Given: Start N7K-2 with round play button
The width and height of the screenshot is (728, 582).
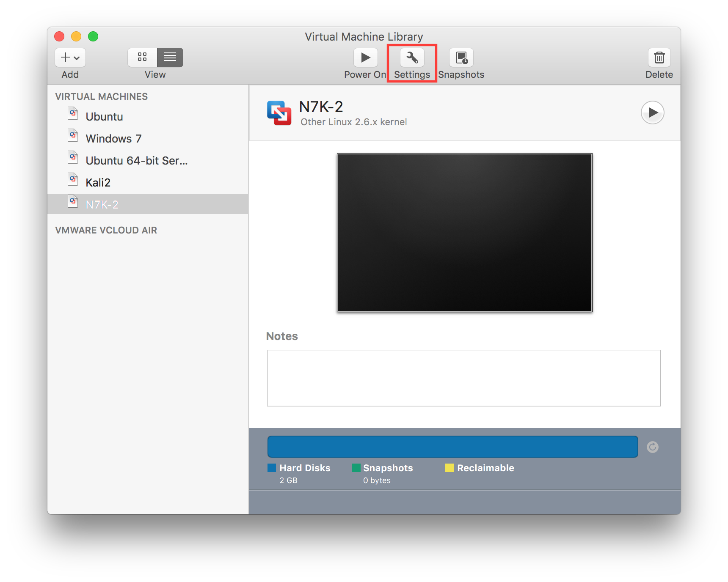Looking at the screenshot, I should 653,113.
